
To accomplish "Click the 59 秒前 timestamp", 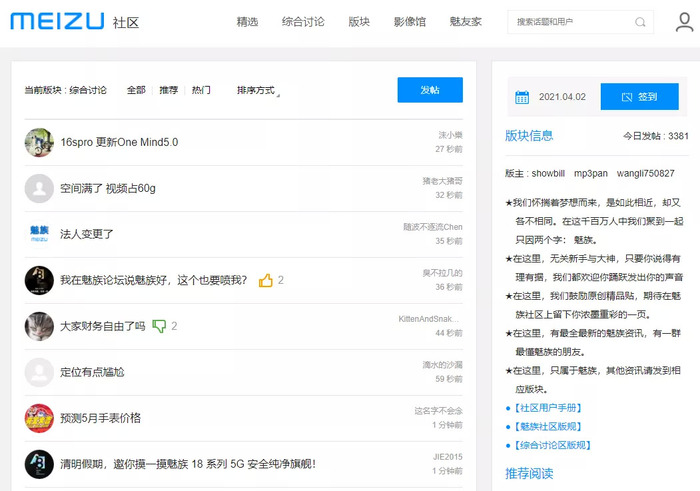I will [x=449, y=379].
